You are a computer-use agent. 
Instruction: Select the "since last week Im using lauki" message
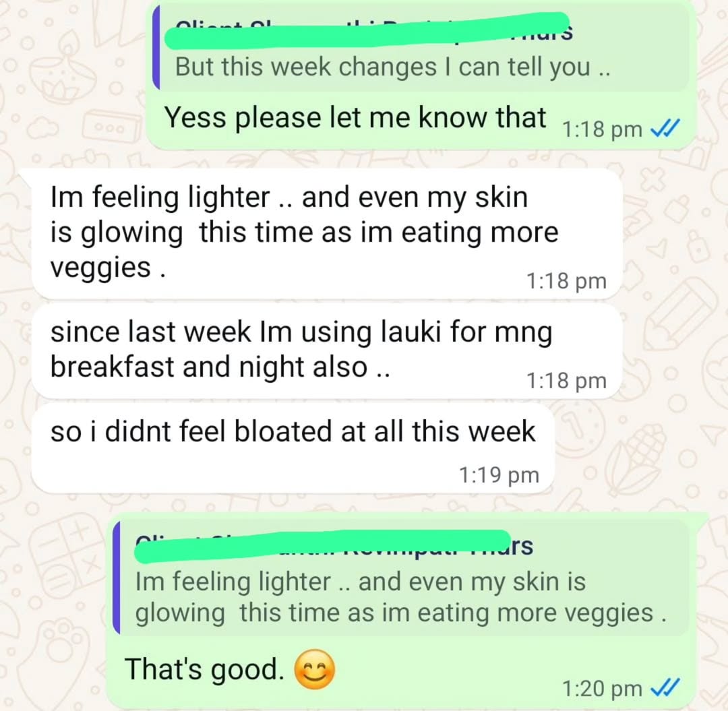point(327,352)
